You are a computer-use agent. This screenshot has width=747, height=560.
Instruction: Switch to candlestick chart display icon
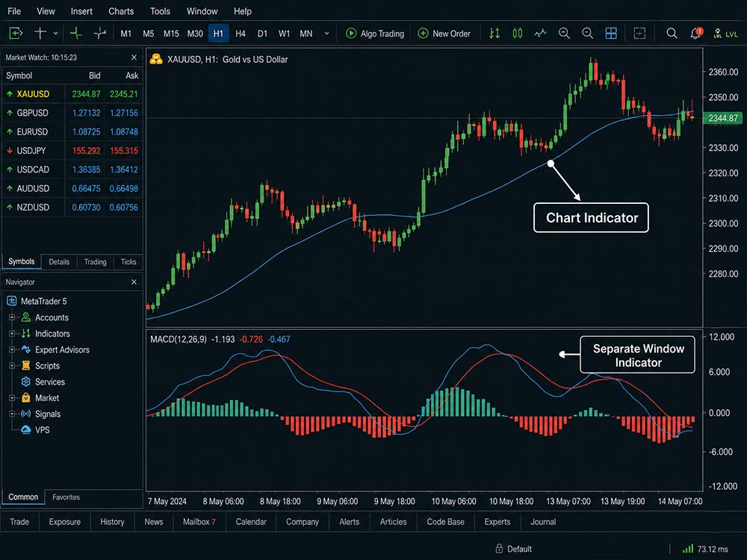[x=518, y=34]
